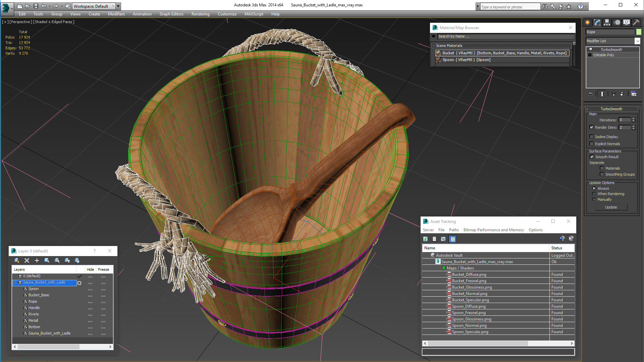The width and height of the screenshot is (644, 362).
Task: Open the Modifier List dropdown
Action: (637, 41)
